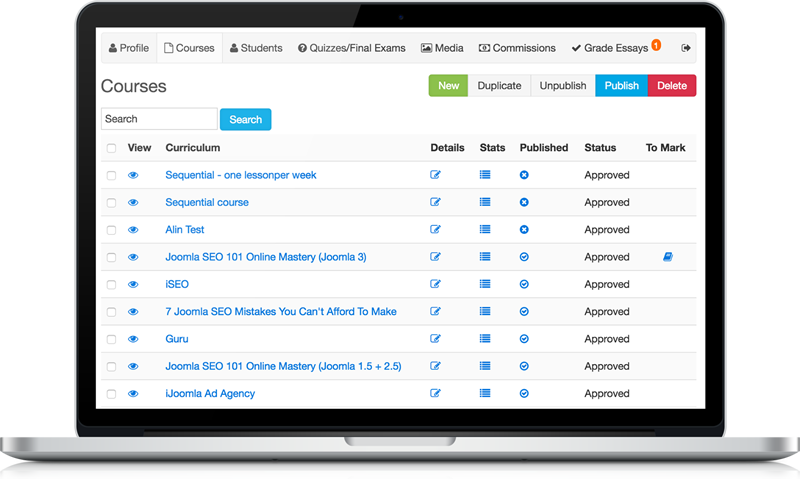
Task: View the Sequential course via eye icon
Action: point(133,202)
